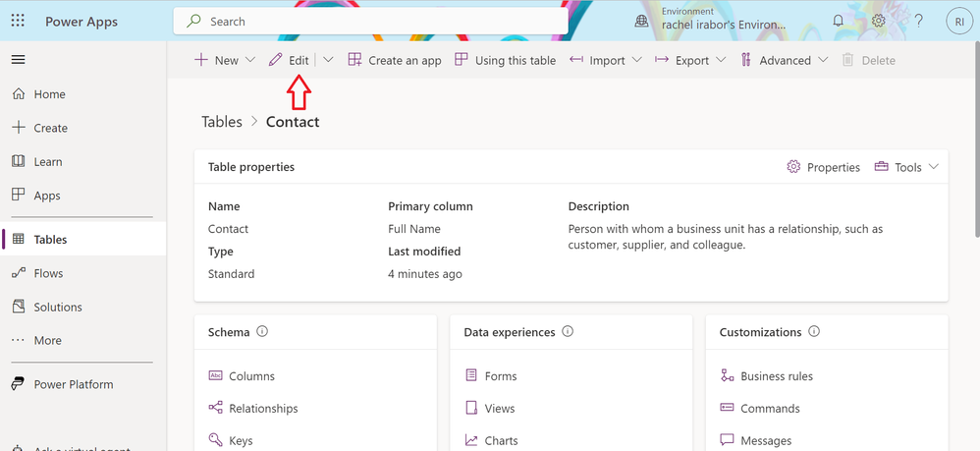Image resolution: width=980 pixels, height=451 pixels.
Task: Open Flows in the left navigation
Action: [83, 273]
